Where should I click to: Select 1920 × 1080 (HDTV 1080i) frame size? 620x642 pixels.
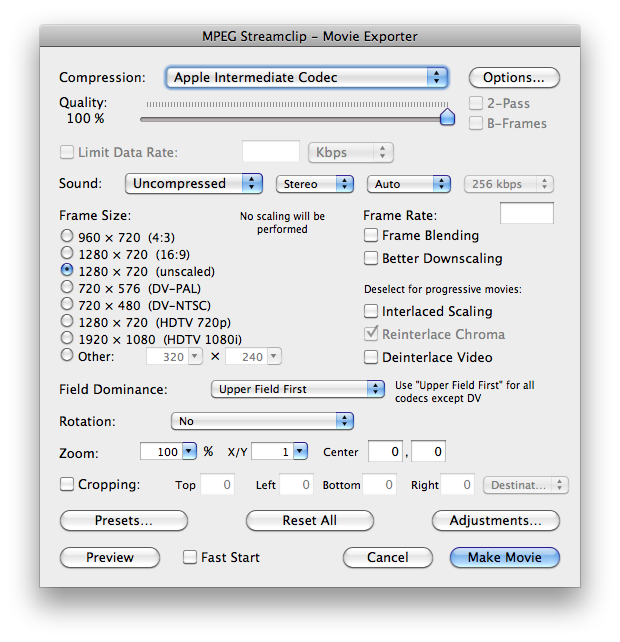pyautogui.click(x=67, y=338)
